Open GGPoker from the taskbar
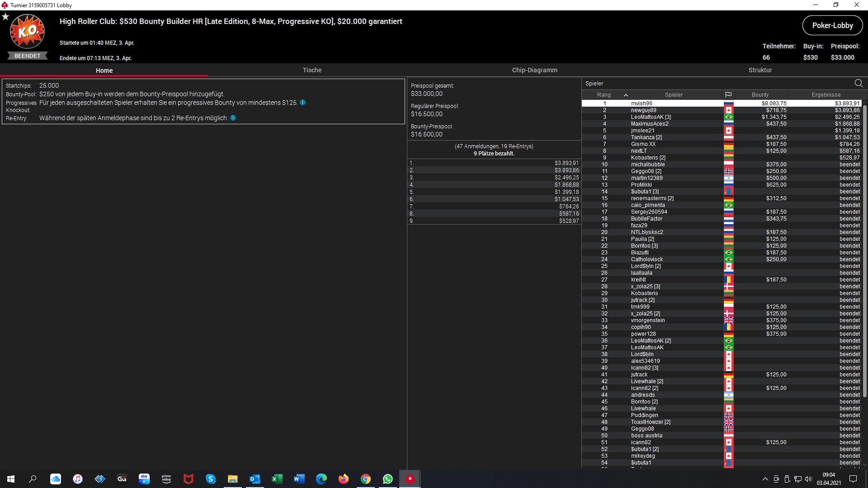Viewport: 868px width, 488px height. click(x=122, y=479)
